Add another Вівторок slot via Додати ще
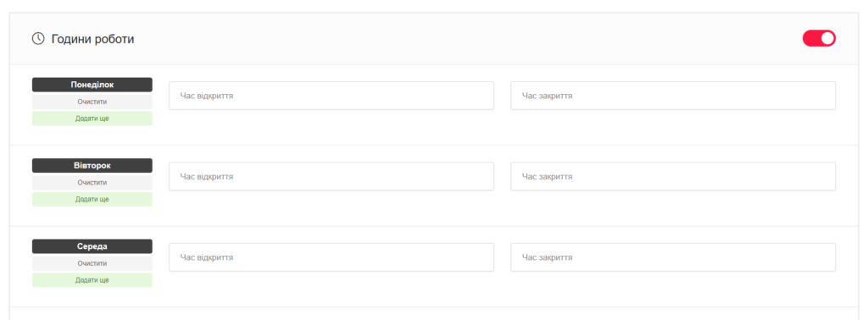Image resolution: width=868 pixels, height=320 pixels. [x=92, y=199]
